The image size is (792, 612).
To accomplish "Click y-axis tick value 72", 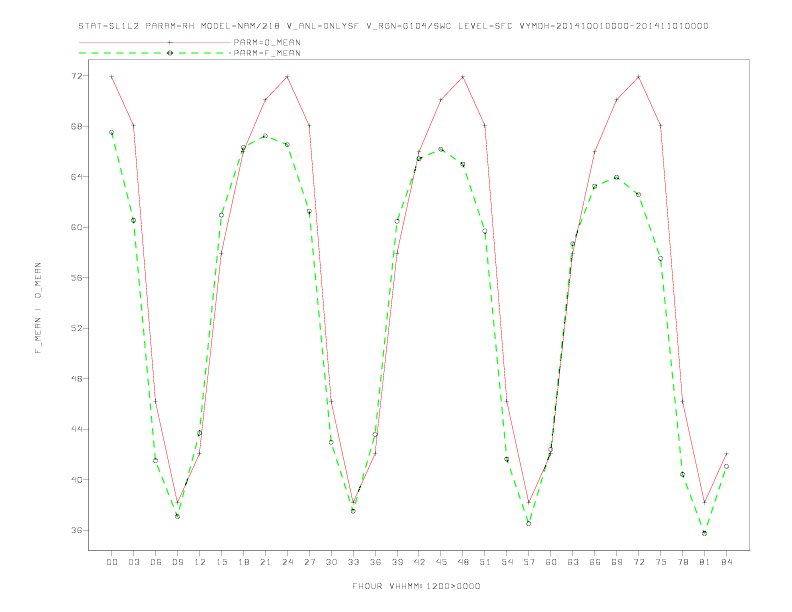I will pos(77,76).
